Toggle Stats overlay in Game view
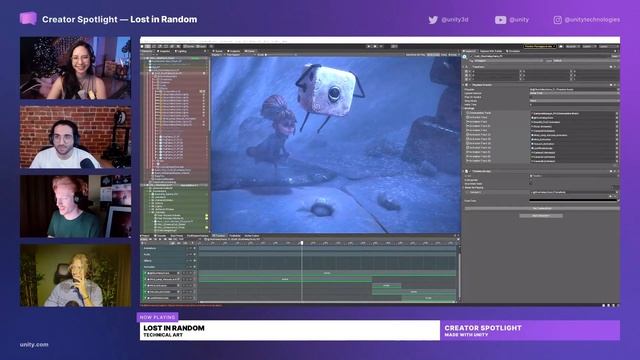The image size is (640, 360). click(x=443, y=55)
